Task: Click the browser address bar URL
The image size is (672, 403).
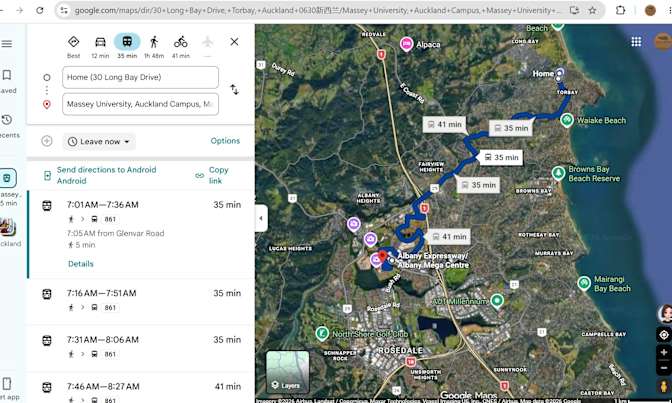Action: coord(317,10)
